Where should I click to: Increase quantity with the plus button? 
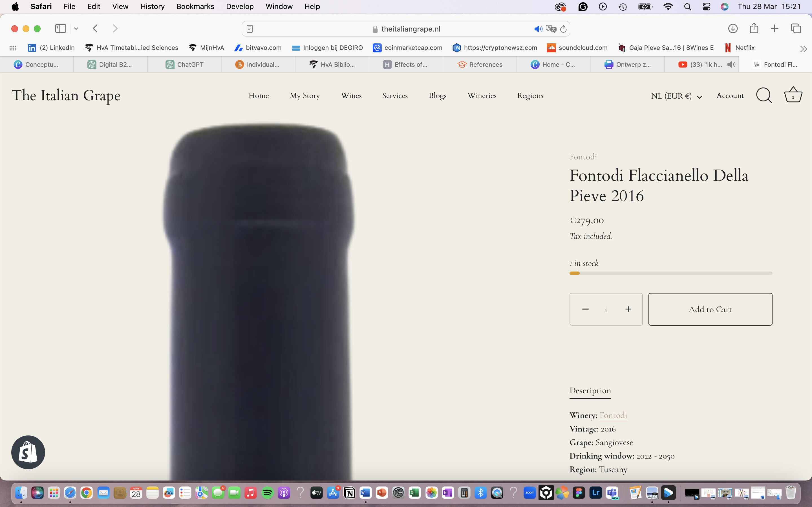coord(628,309)
